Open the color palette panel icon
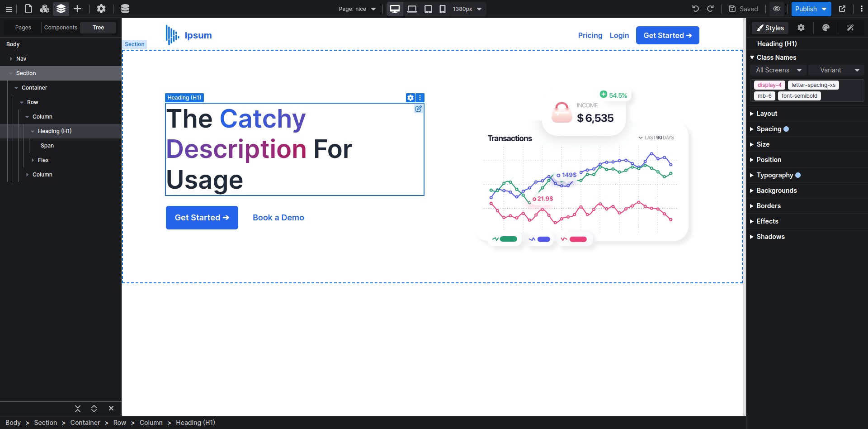The width and height of the screenshot is (868, 429). click(826, 28)
